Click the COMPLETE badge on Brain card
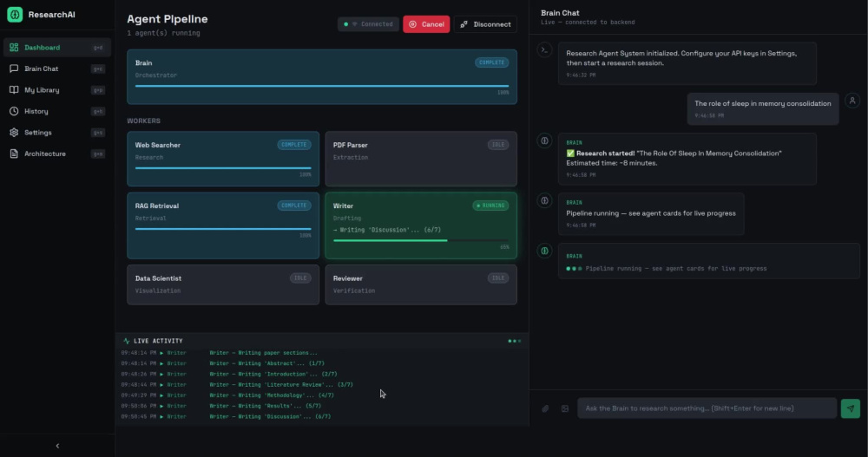Viewport: 868px width, 457px height. point(491,62)
